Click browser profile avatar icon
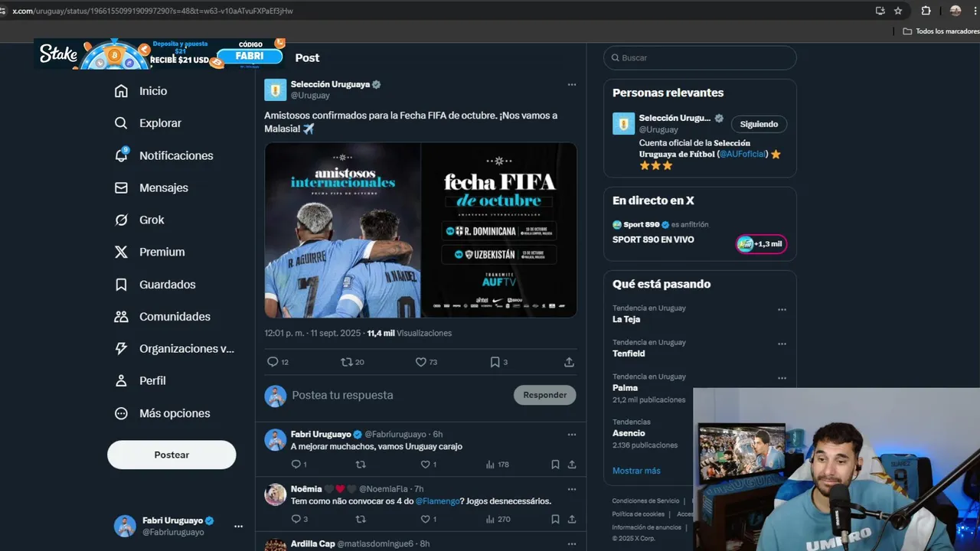 [955, 11]
